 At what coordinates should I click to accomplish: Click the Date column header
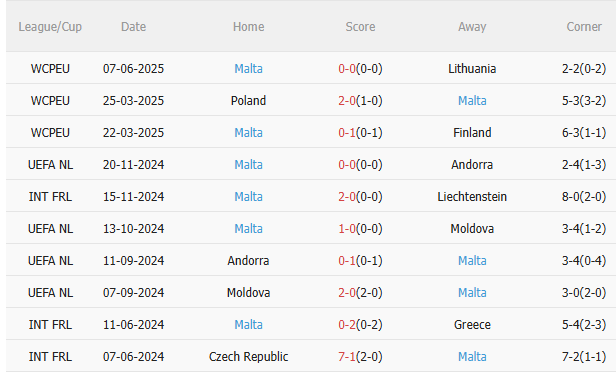pos(133,27)
